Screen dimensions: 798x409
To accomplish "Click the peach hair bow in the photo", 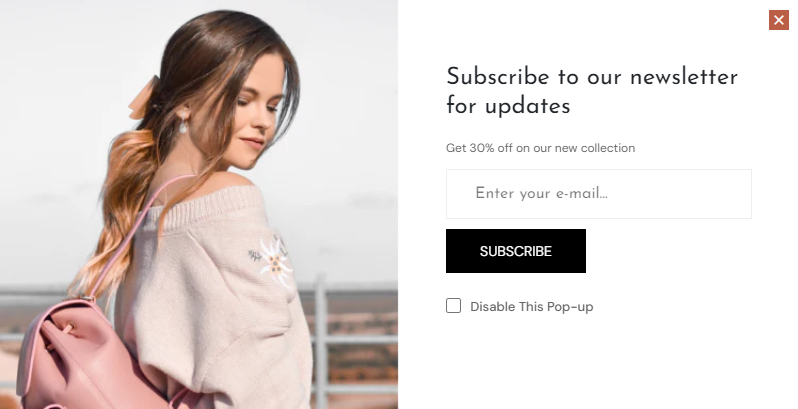I will [144, 98].
